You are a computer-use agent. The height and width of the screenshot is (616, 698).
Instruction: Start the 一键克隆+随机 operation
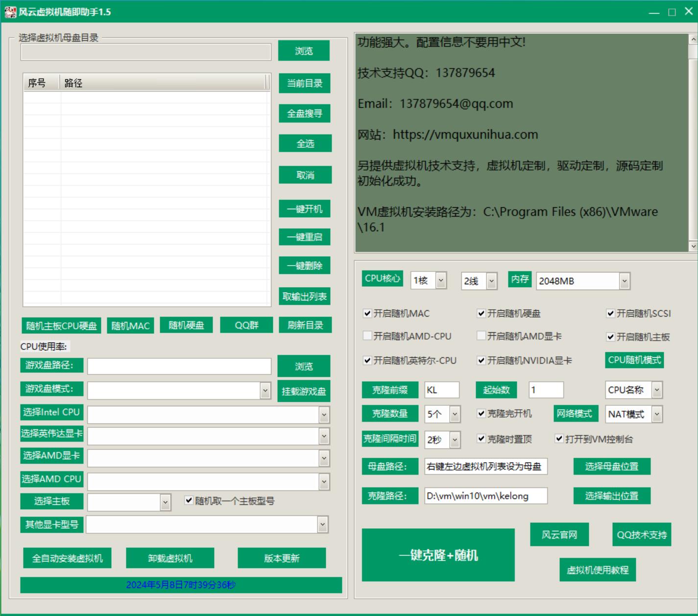click(438, 555)
